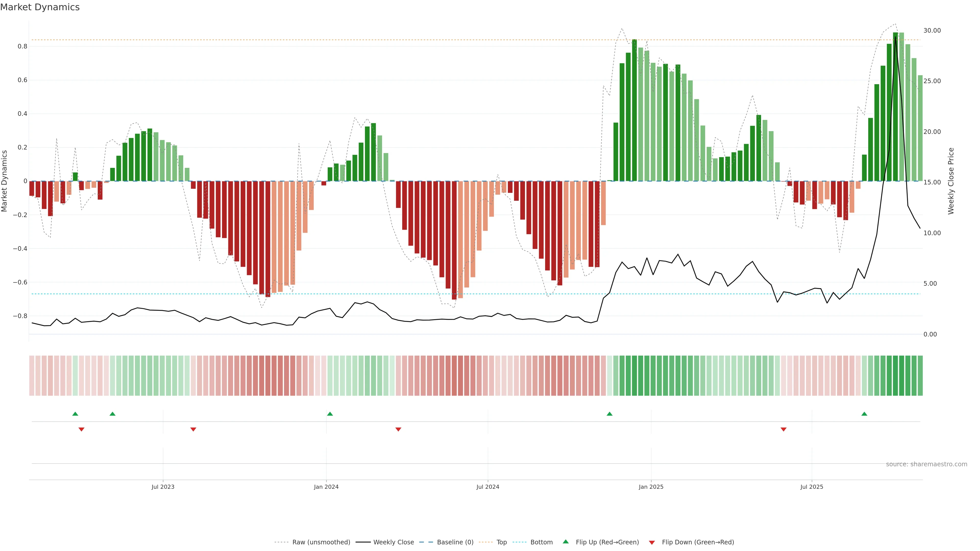Image resolution: width=980 pixels, height=551 pixels.
Task: Click Flip Up legend triangle icon
Action: [566, 542]
